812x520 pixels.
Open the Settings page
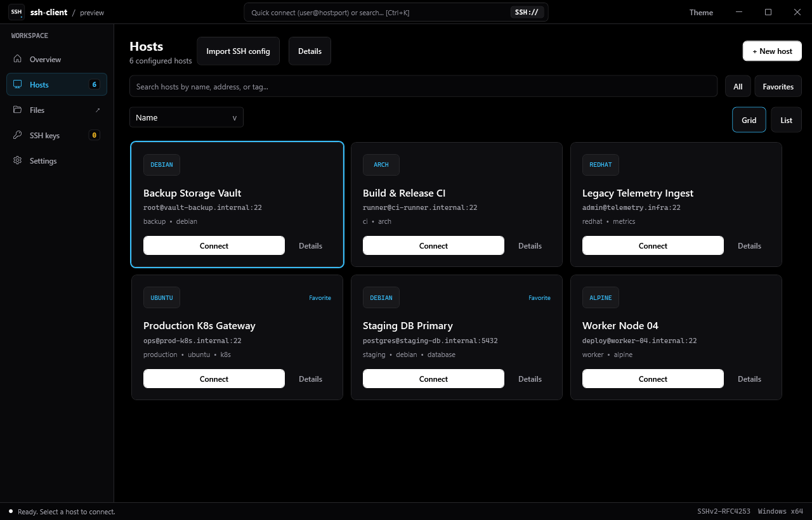57,160
